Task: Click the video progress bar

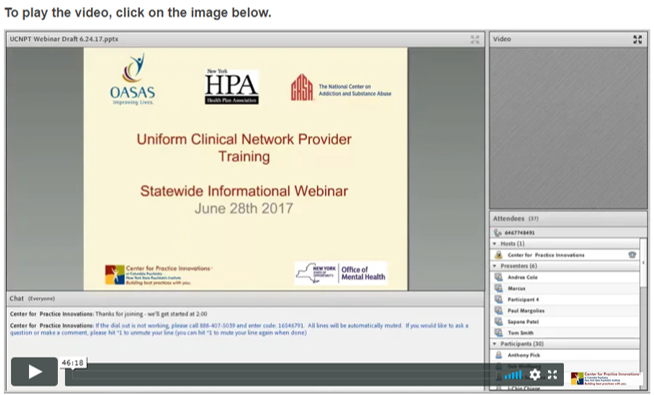Action: 283,375
